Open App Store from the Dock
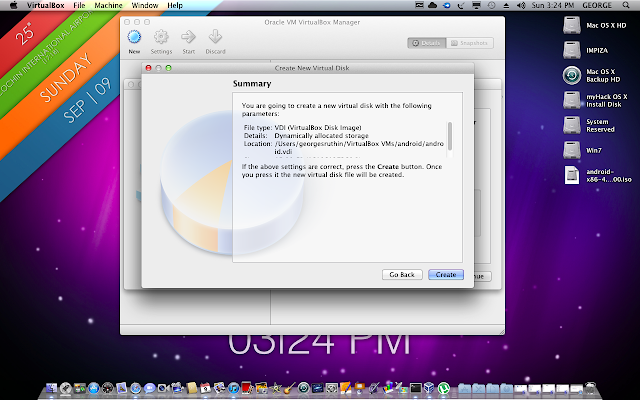Viewport: 640px width, 400px height. point(93,388)
